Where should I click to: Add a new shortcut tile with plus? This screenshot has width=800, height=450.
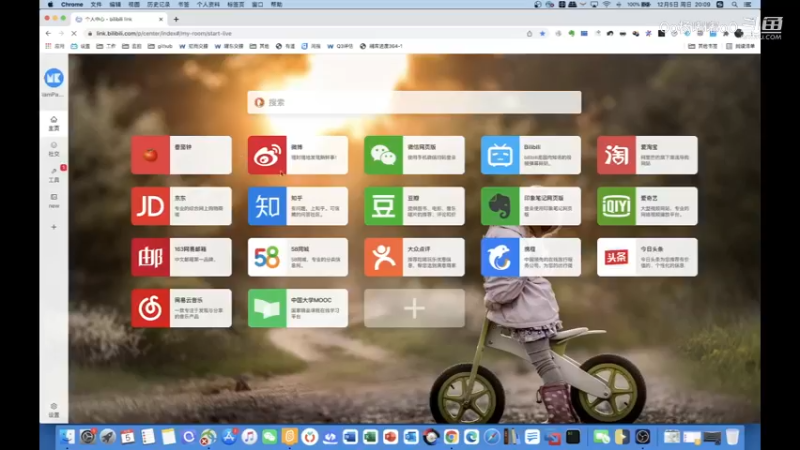tap(414, 308)
